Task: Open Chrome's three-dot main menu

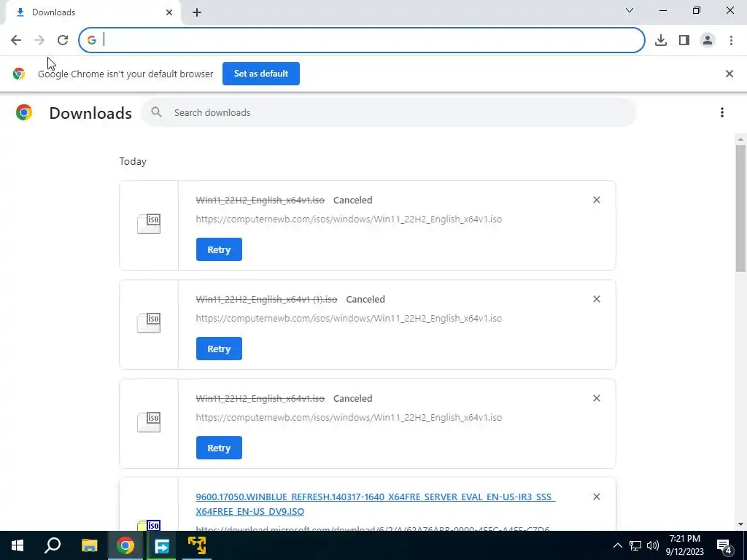Action: (731, 40)
